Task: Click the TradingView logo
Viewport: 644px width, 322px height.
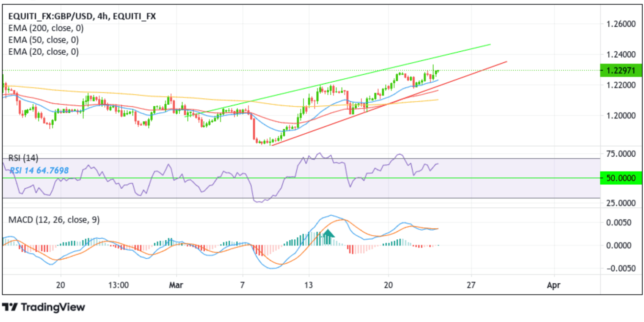Action: 44,307
